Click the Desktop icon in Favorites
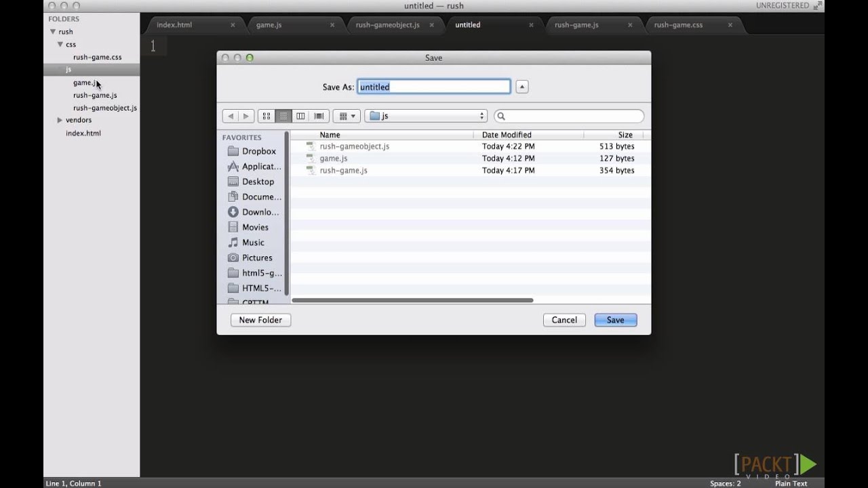This screenshot has width=868, height=488. click(x=233, y=182)
